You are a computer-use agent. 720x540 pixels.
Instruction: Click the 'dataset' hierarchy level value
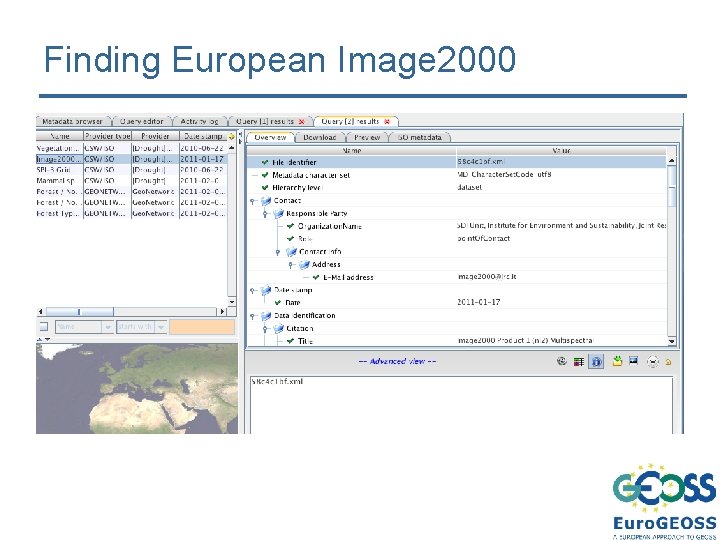470,187
